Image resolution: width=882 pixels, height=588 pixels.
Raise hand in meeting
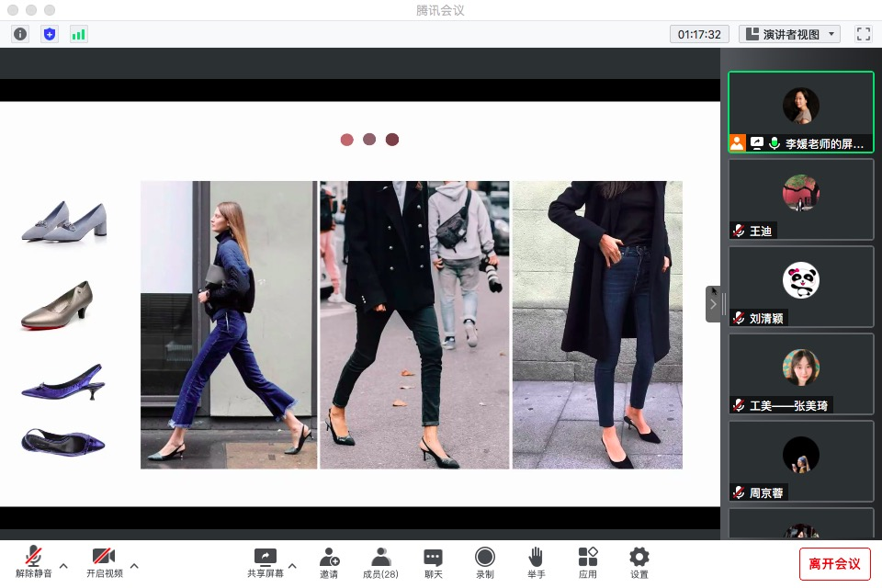coord(537,562)
